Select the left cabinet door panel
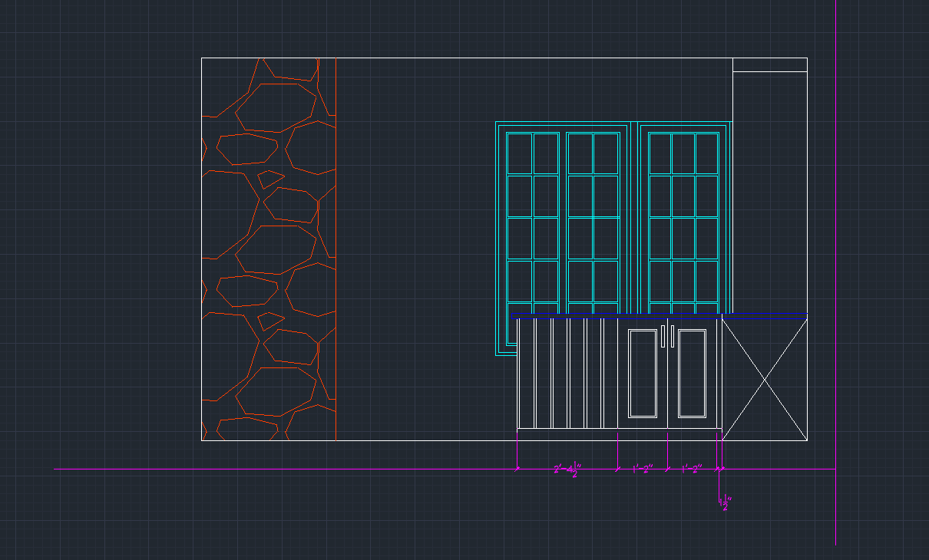929x560 pixels. point(643,373)
